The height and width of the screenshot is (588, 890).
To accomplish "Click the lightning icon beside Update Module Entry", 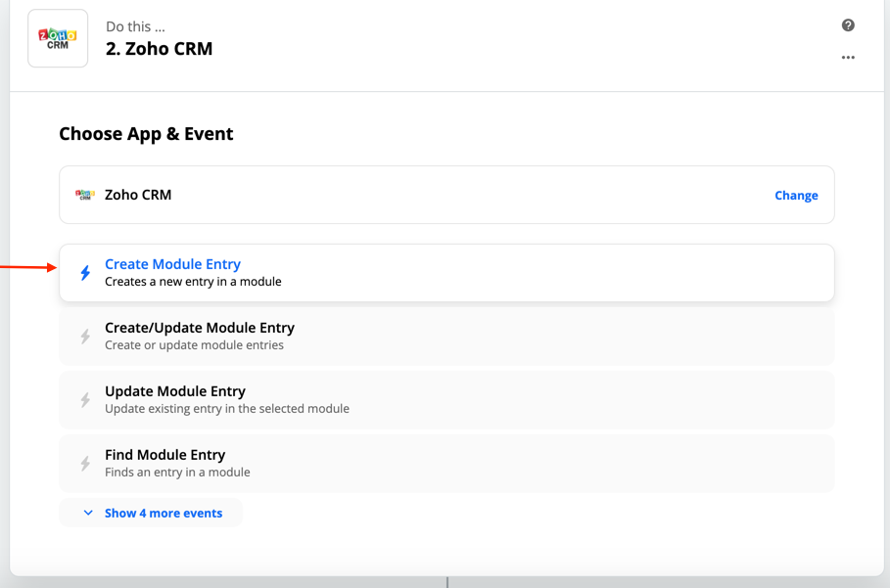I will coord(85,400).
